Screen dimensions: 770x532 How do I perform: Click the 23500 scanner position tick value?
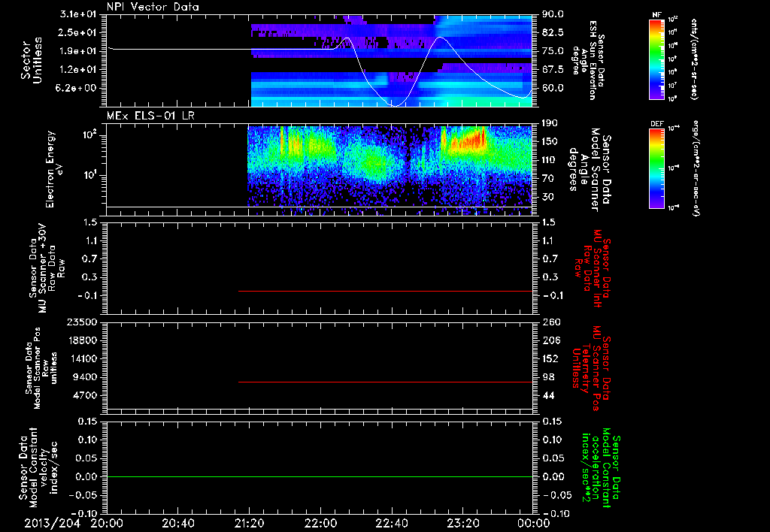[x=81, y=322]
